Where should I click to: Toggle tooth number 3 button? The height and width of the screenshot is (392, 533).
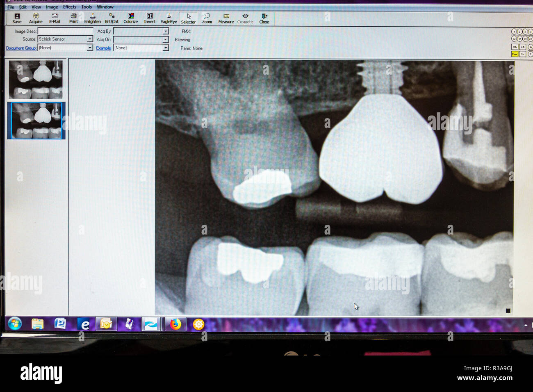pos(525,32)
